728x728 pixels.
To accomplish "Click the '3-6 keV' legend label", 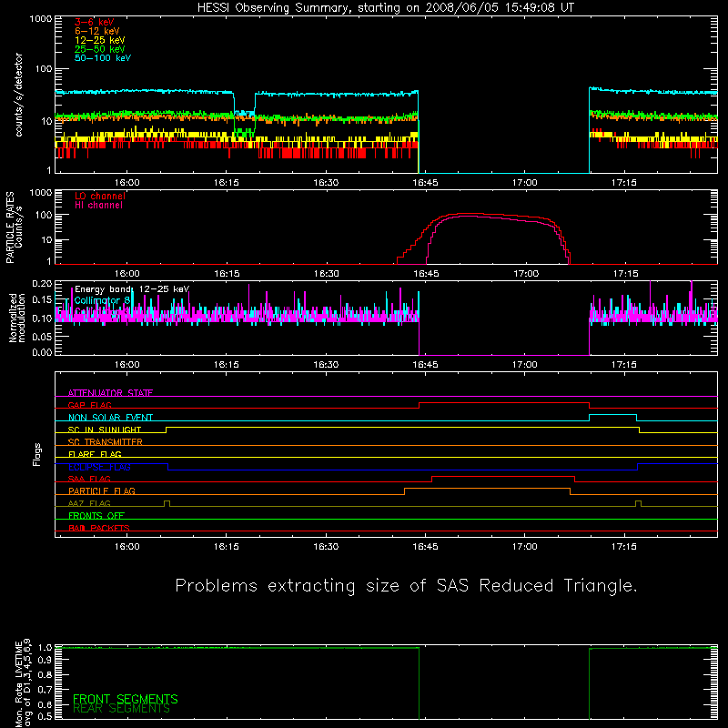I will click(x=94, y=22).
